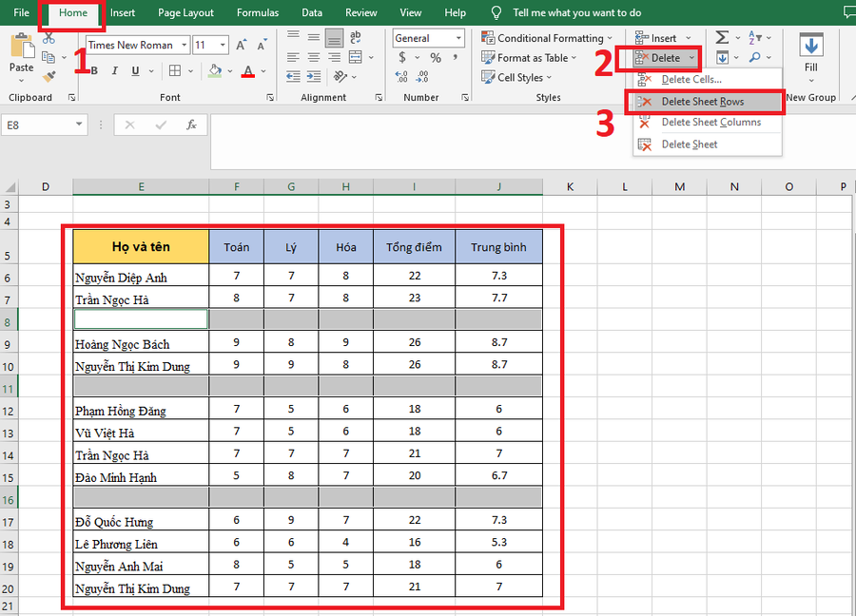Select cell Hoàng Ngọc Bách

141,342
